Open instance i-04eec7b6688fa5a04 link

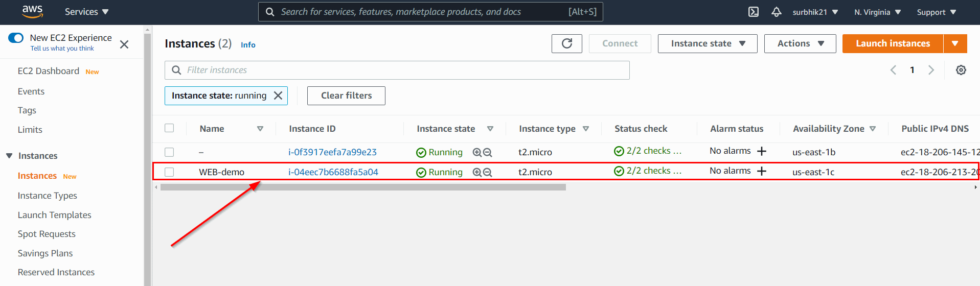[x=333, y=172]
